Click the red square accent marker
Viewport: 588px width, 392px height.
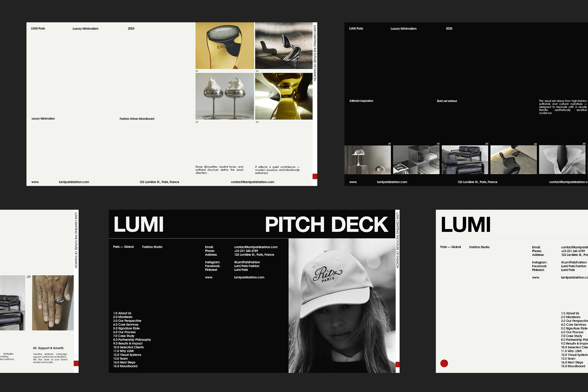pos(315,176)
